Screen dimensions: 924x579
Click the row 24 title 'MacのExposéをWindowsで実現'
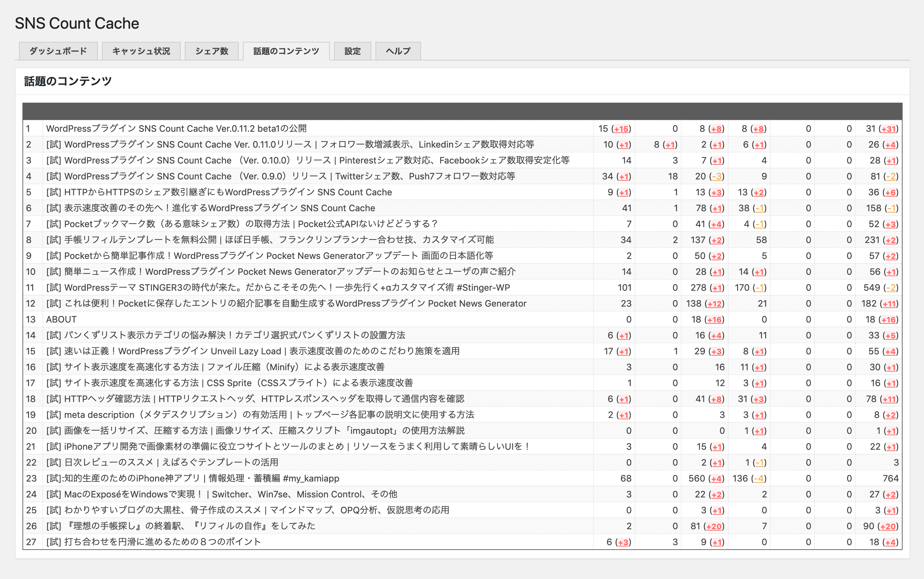[221, 494]
